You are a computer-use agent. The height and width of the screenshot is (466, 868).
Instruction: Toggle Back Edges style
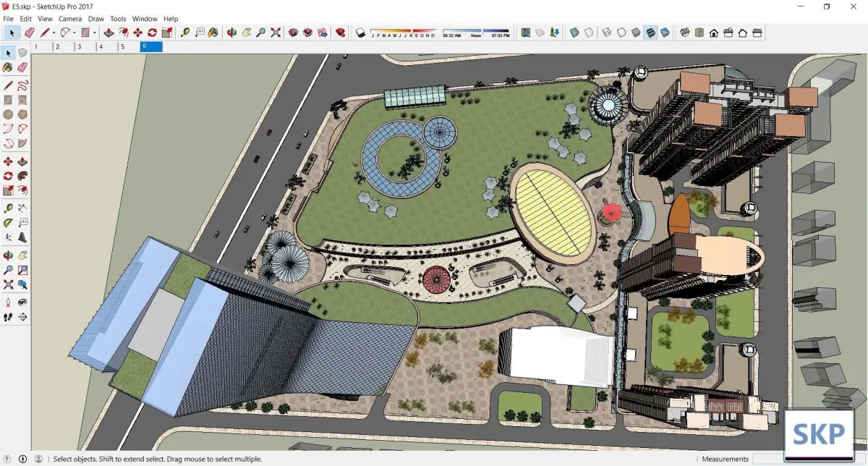click(x=588, y=33)
